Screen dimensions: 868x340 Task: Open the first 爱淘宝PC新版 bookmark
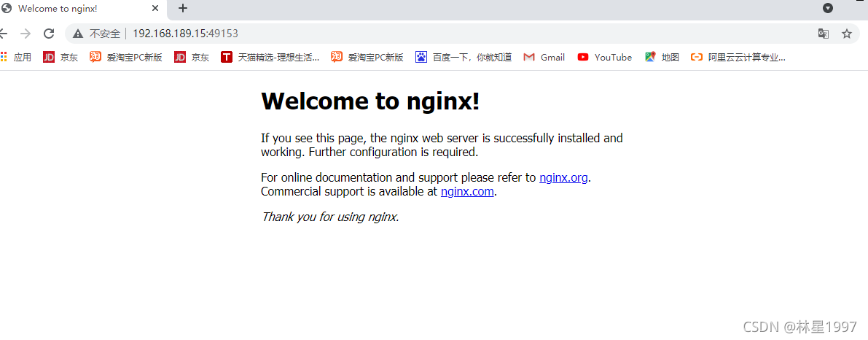126,57
